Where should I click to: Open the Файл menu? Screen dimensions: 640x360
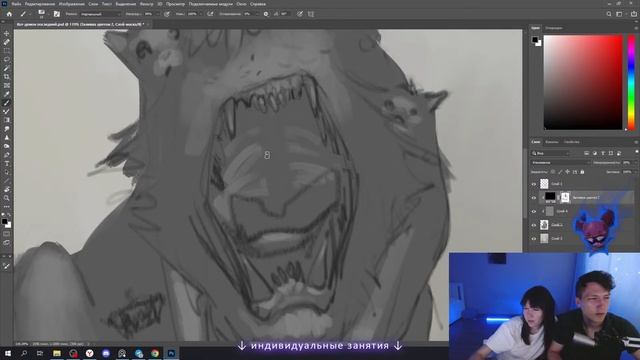16,4
